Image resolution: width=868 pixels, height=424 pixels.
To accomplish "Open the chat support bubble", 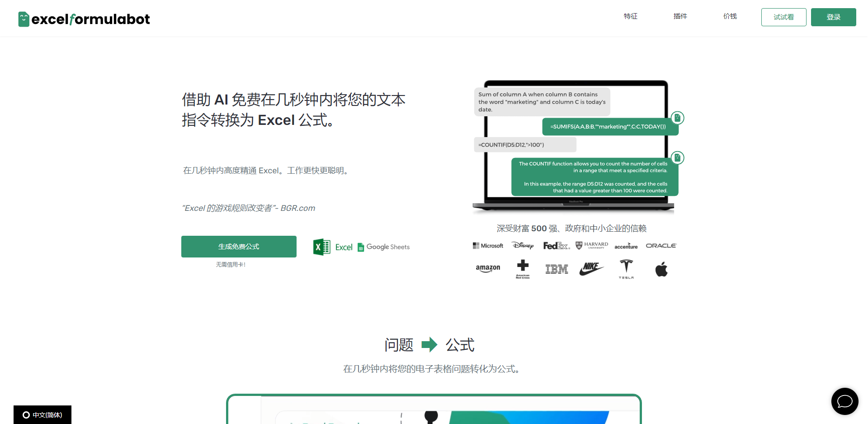I will [x=844, y=401].
